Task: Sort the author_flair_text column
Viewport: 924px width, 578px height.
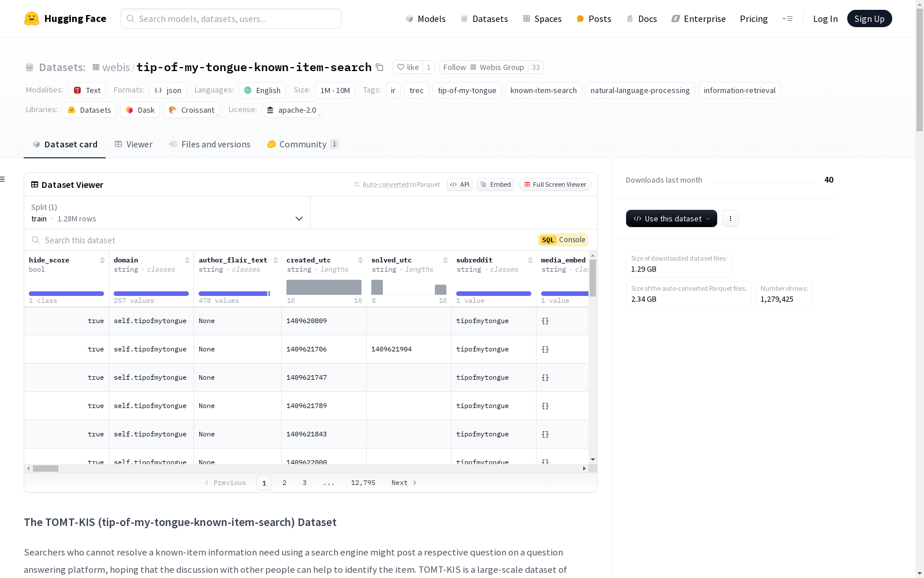Action: (275, 260)
